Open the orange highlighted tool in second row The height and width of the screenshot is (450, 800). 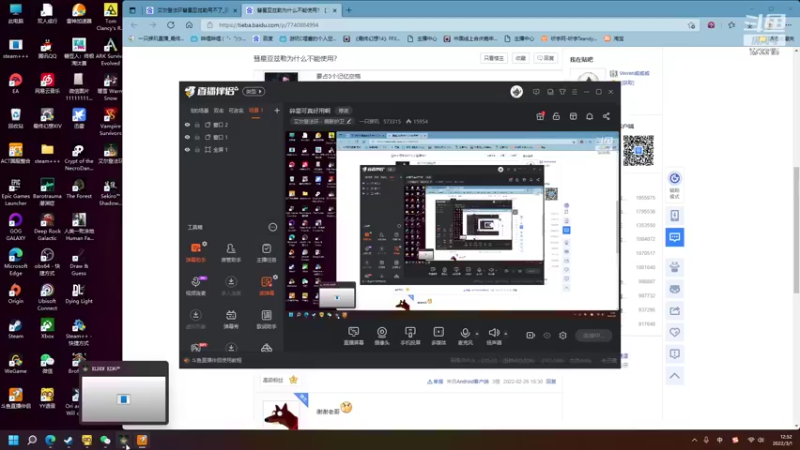(x=266, y=286)
